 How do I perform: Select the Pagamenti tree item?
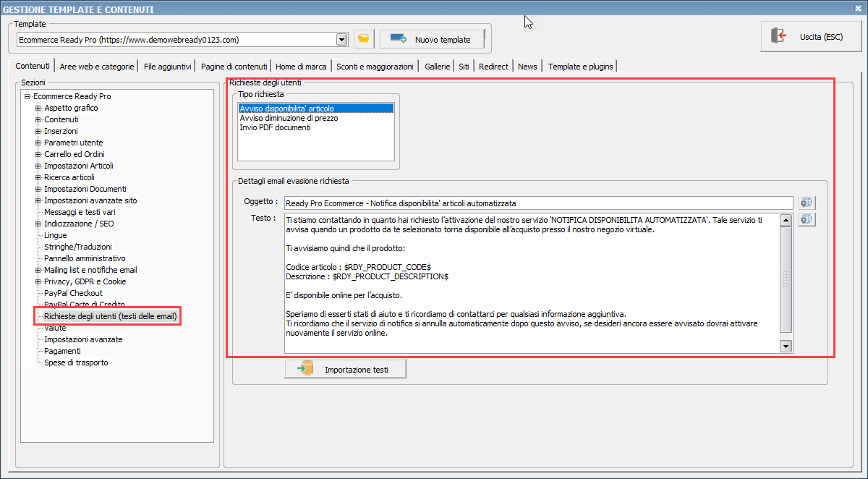(x=62, y=351)
